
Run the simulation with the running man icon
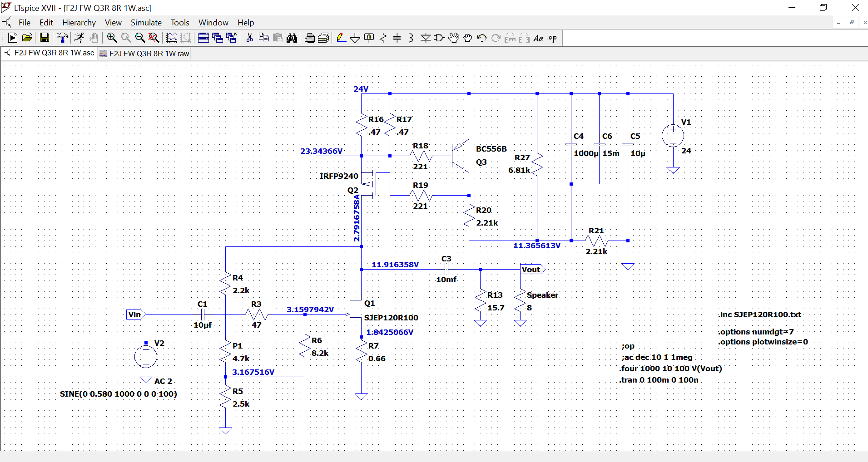pos(79,38)
